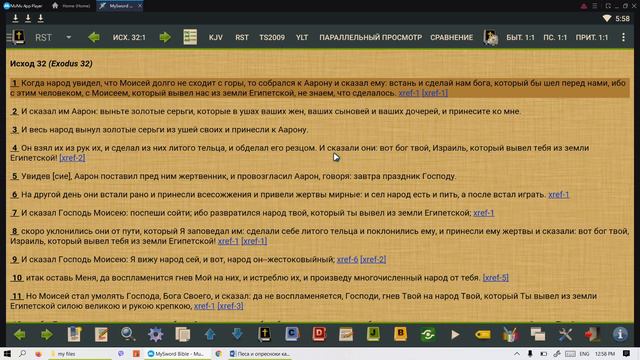
Task: Open the verse list view icon
Action: (190, 37)
